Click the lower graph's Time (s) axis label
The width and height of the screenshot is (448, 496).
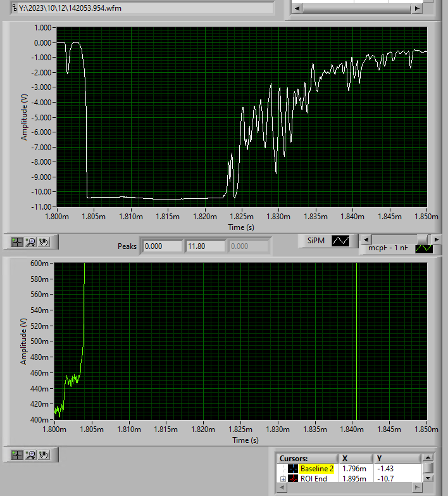click(x=246, y=440)
